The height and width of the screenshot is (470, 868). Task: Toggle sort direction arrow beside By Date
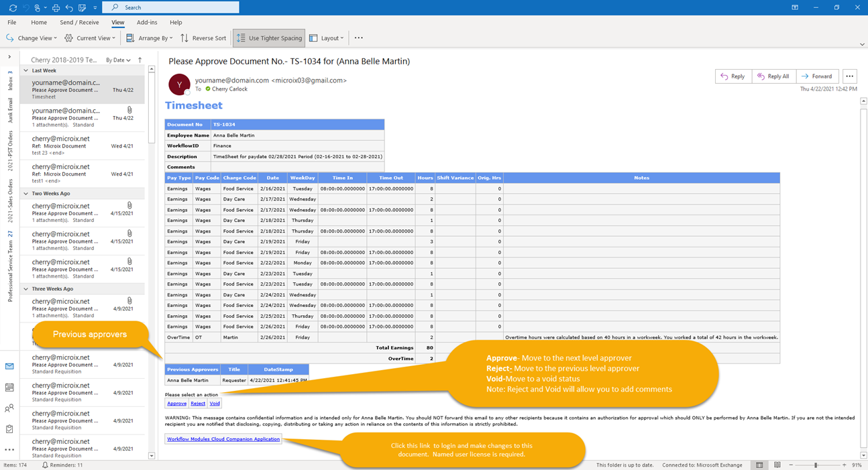coord(140,60)
